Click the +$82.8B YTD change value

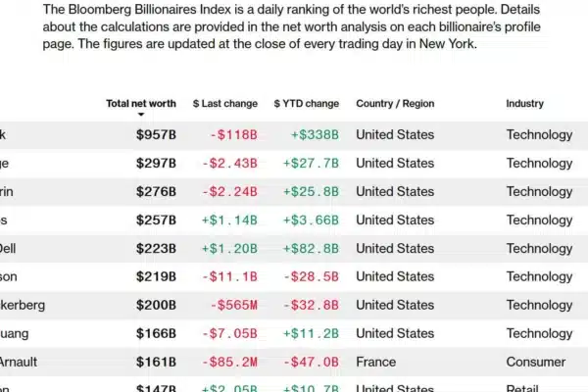click(x=311, y=249)
